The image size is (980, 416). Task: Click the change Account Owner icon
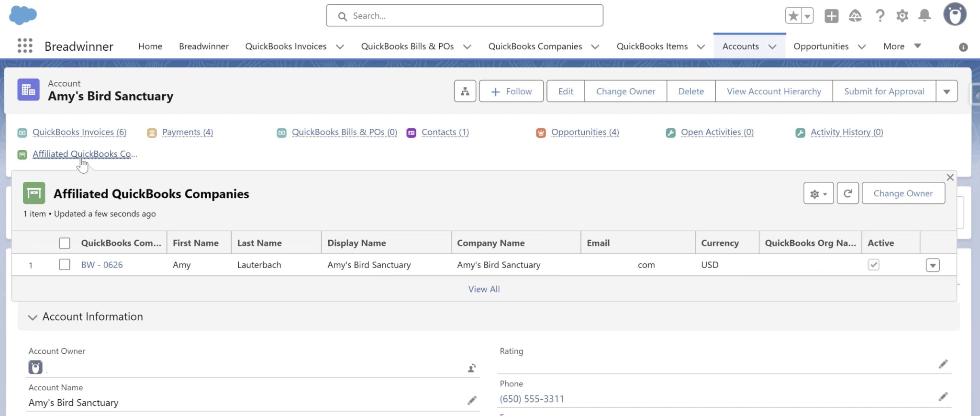(x=472, y=368)
